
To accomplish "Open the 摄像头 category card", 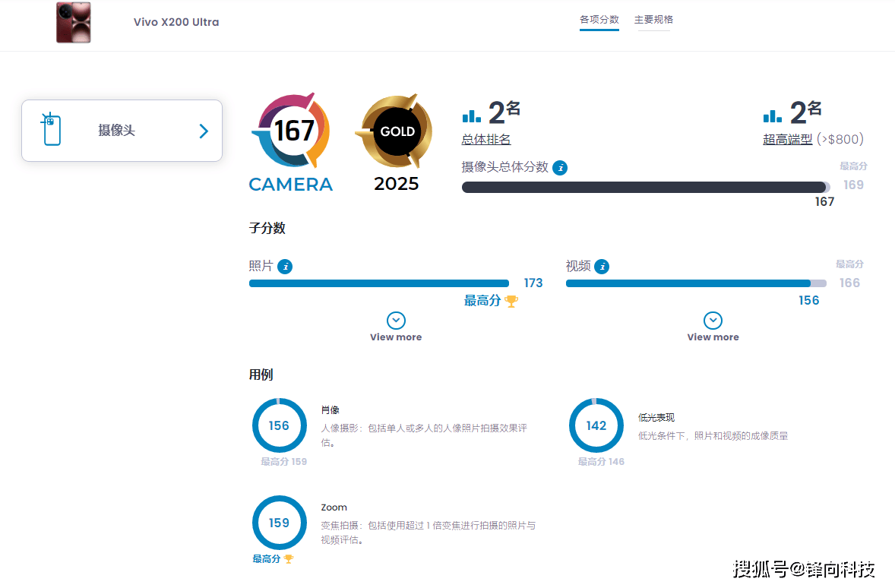I will pyautogui.click(x=122, y=131).
